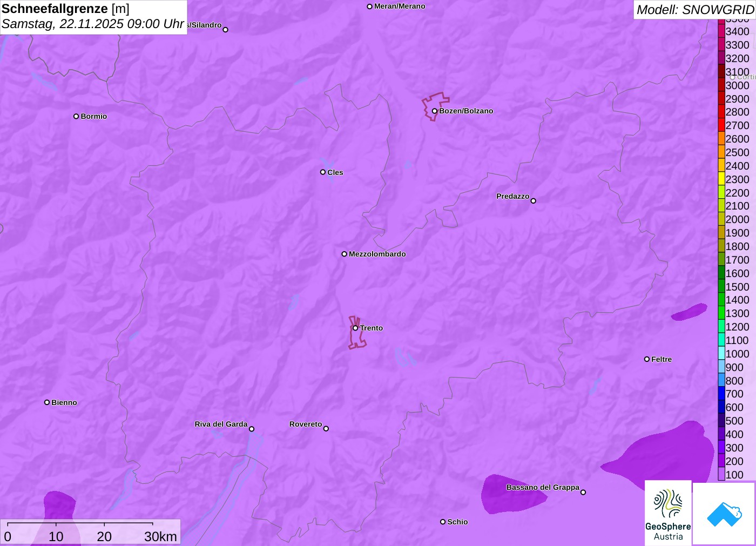This screenshot has height=546, width=756.
Task: Click the Silandro location marker
Action: (x=226, y=30)
